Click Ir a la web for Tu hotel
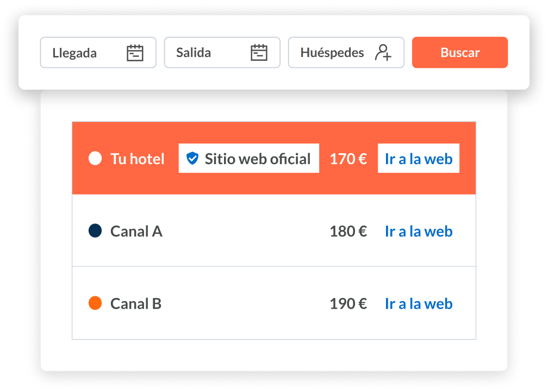This screenshot has width=548, height=392. pos(418,159)
